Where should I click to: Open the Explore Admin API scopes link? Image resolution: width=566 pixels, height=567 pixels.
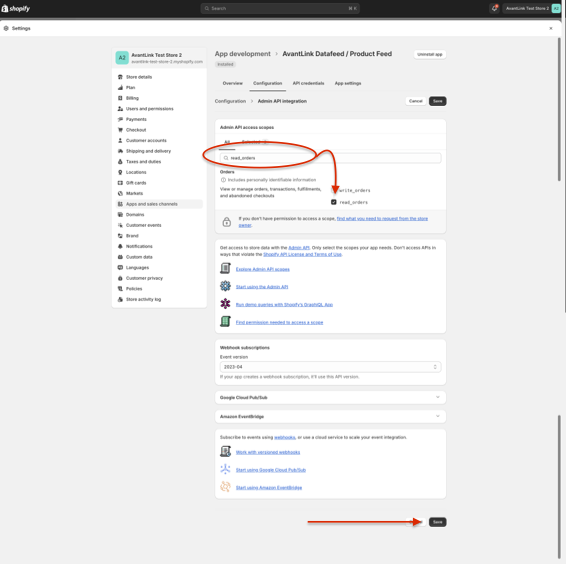point(263,269)
